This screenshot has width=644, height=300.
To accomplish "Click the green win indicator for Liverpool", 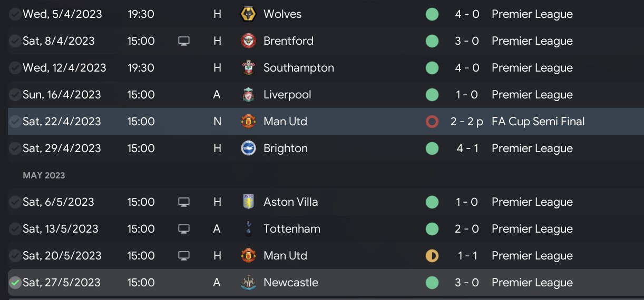I will pyautogui.click(x=432, y=95).
